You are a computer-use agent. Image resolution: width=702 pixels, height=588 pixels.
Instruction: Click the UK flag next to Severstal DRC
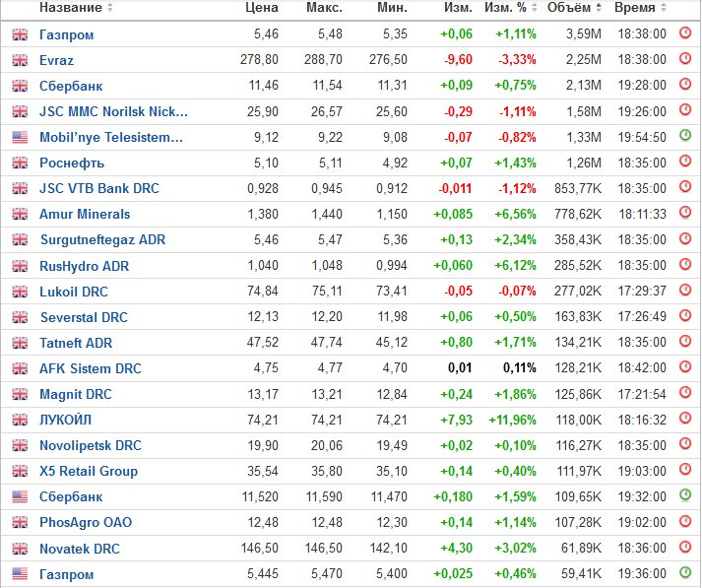[20, 317]
